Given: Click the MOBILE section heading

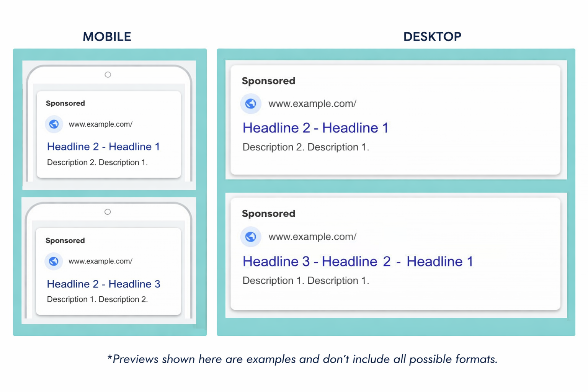Looking at the screenshot, I should coord(107,37).
